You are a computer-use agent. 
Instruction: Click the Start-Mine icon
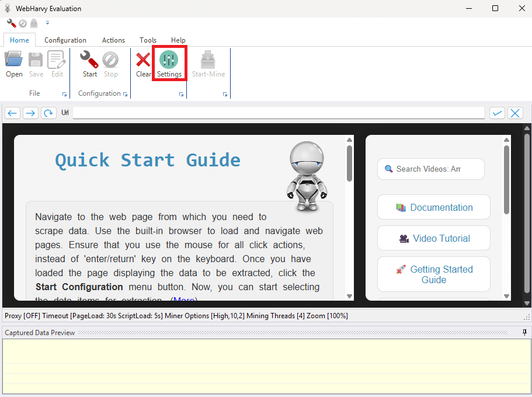coord(208,63)
